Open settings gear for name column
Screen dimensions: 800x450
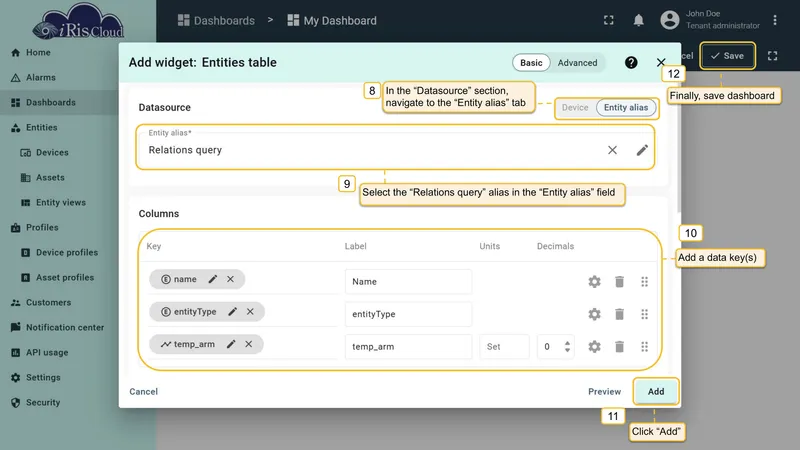coord(594,282)
